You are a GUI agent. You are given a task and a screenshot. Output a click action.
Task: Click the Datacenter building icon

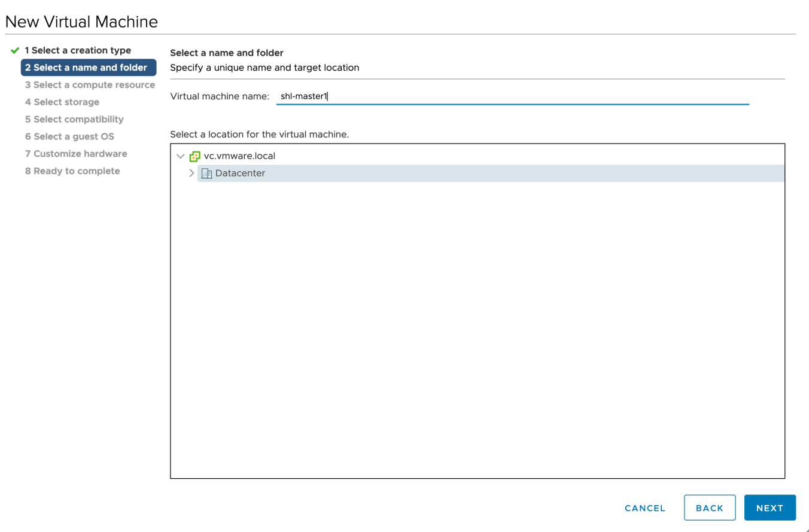tap(205, 173)
